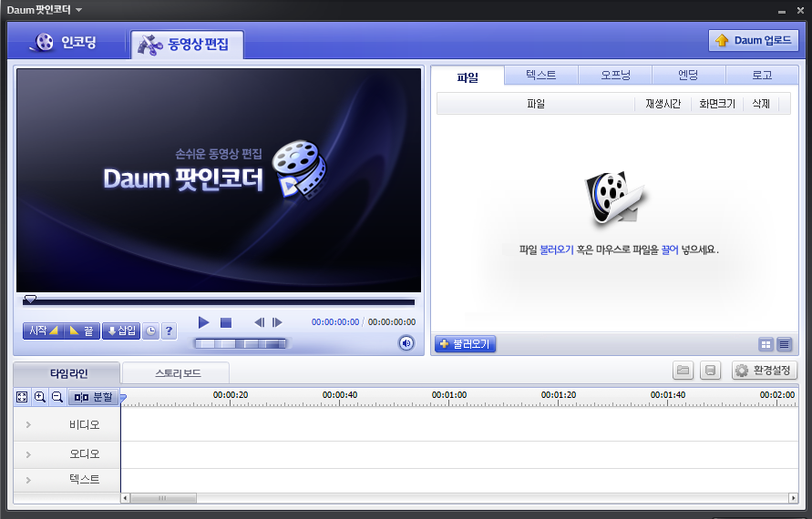Viewport: 812px width, 519px height.
Task: Click the playback speed jog slider
Action: coord(240,343)
